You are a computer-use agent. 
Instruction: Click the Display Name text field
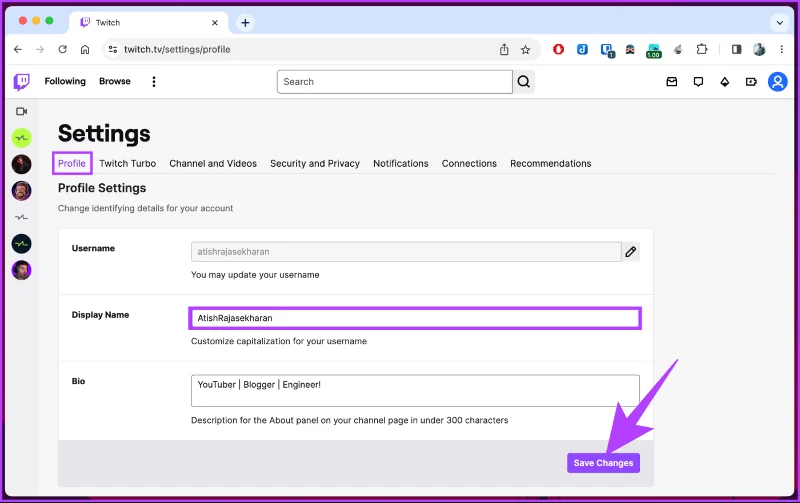415,318
